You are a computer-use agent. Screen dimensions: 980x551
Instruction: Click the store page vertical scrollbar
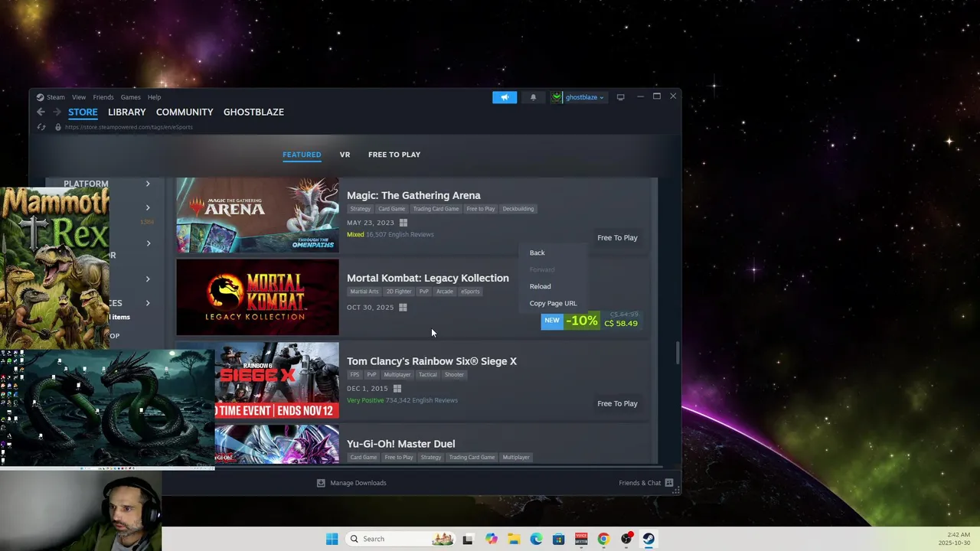click(x=677, y=353)
